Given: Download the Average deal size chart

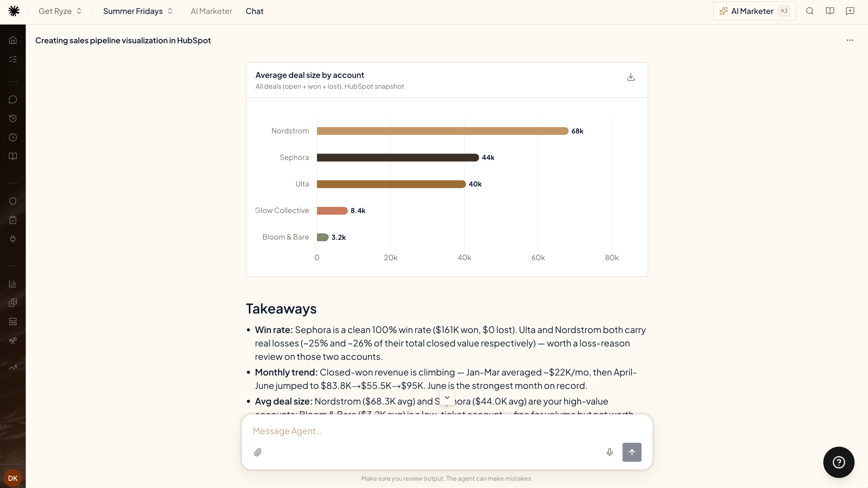Looking at the screenshot, I should click(x=631, y=77).
